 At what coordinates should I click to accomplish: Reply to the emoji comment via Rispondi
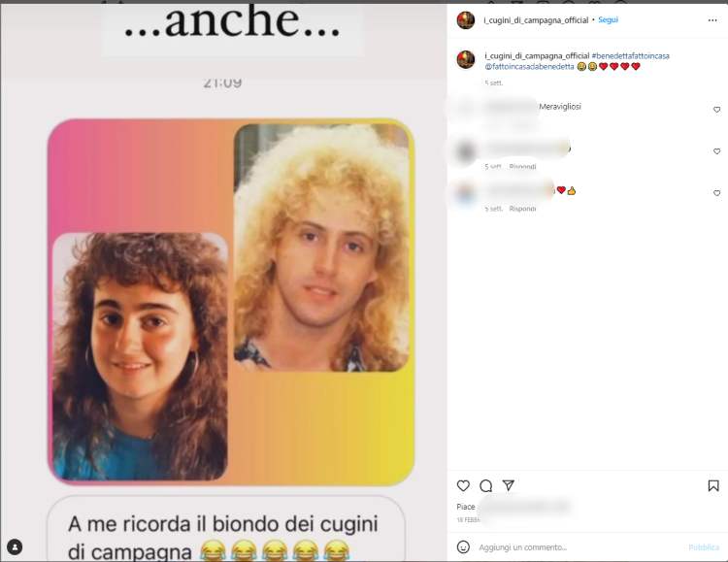522,209
